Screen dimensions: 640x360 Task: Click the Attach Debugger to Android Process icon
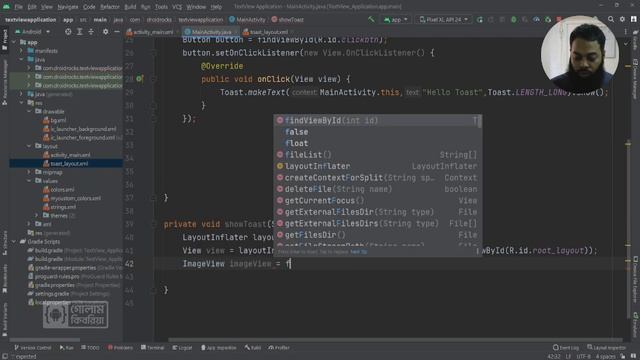[x=548, y=19]
